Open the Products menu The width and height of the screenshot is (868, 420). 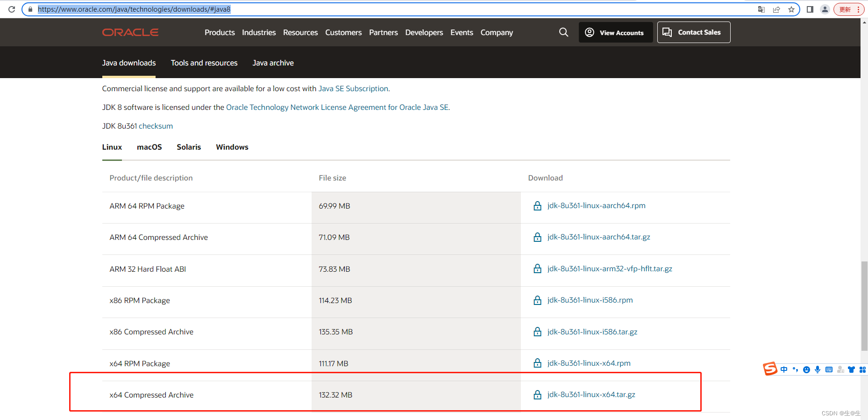tap(220, 32)
